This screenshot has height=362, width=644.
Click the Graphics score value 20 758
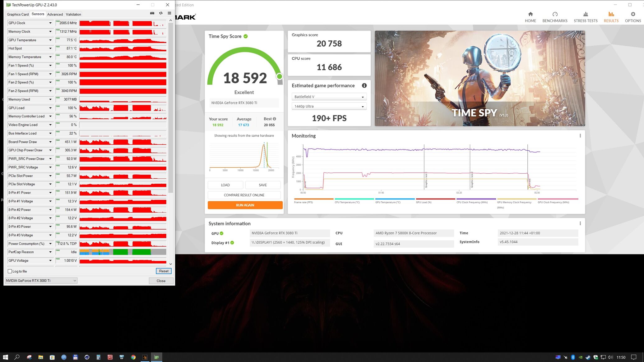[329, 44]
